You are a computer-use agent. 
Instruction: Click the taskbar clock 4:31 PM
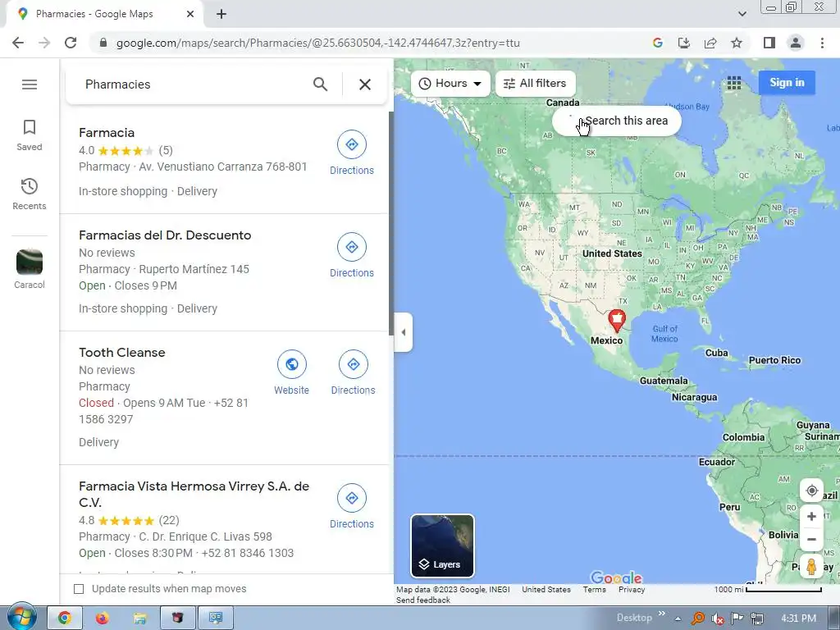799,619
